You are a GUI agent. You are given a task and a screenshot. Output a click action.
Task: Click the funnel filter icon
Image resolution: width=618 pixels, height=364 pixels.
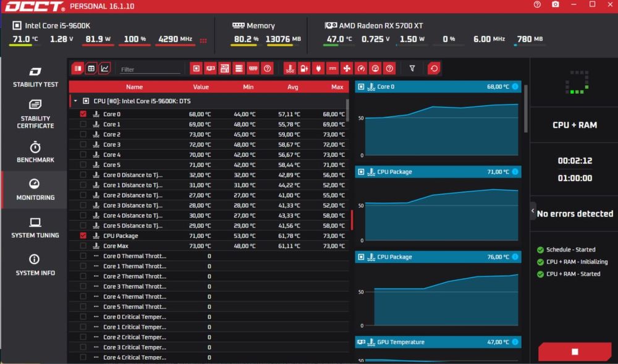(x=412, y=69)
